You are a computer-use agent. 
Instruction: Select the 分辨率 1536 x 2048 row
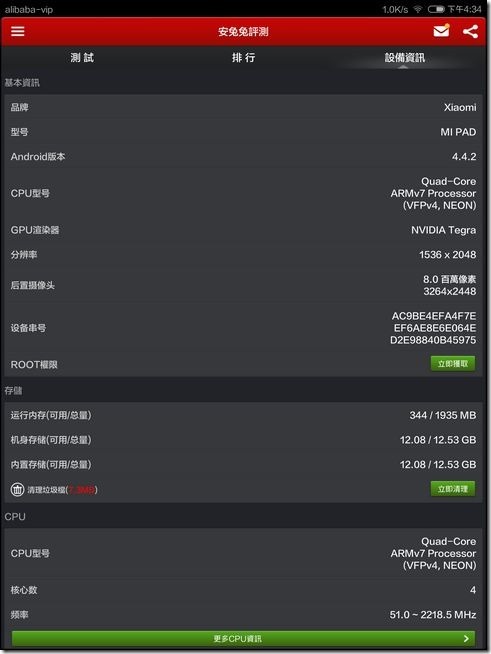[243, 254]
